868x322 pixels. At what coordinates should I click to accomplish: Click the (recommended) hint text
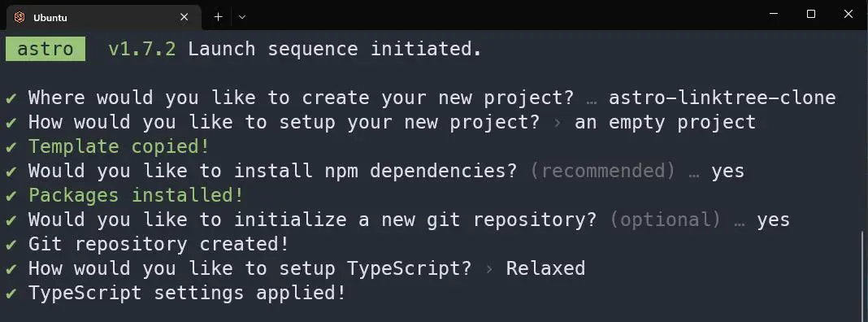point(603,172)
